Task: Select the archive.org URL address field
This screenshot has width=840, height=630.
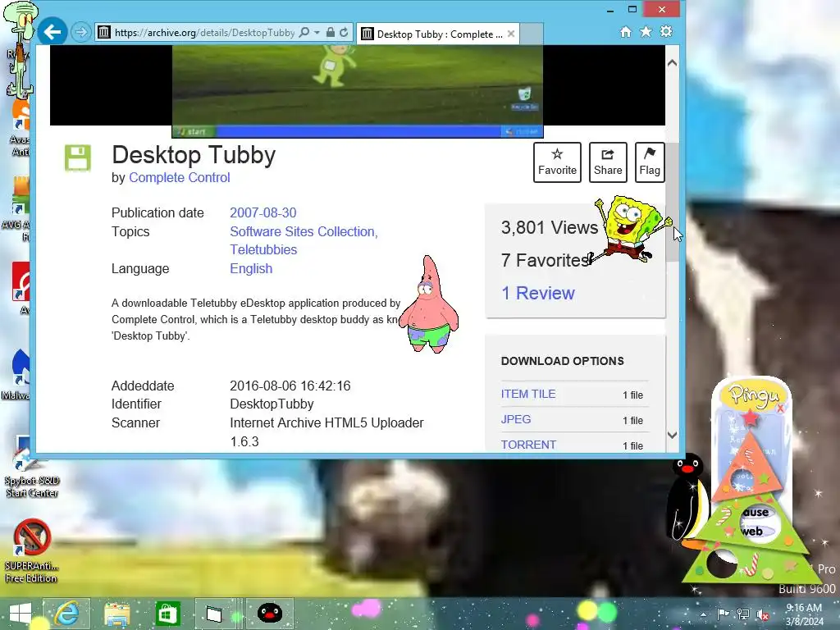Action: (204, 33)
